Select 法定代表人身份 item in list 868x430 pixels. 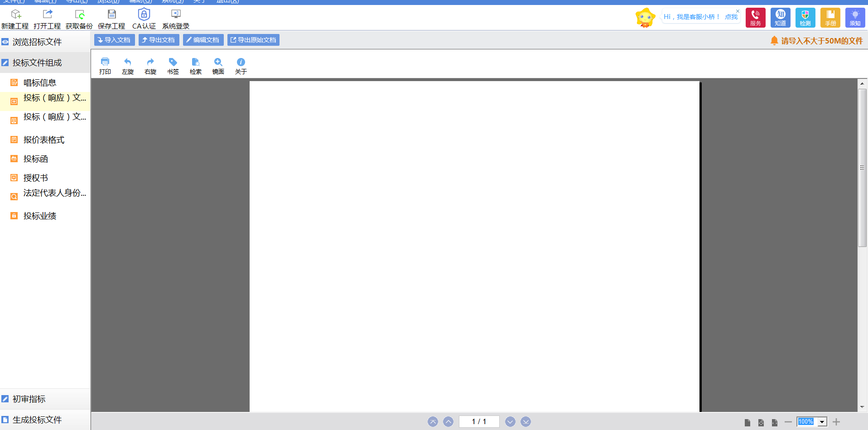(x=45, y=196)
